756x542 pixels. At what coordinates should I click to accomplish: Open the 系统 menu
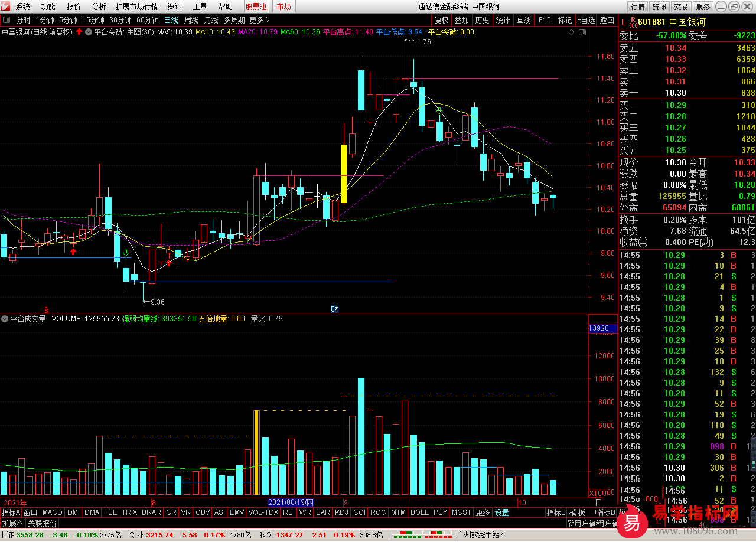click(x=23, y=6)
